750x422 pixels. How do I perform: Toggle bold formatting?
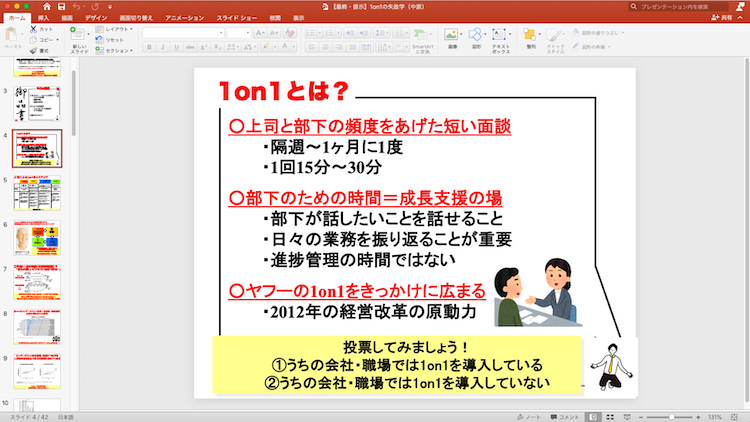tap(149, 47)
